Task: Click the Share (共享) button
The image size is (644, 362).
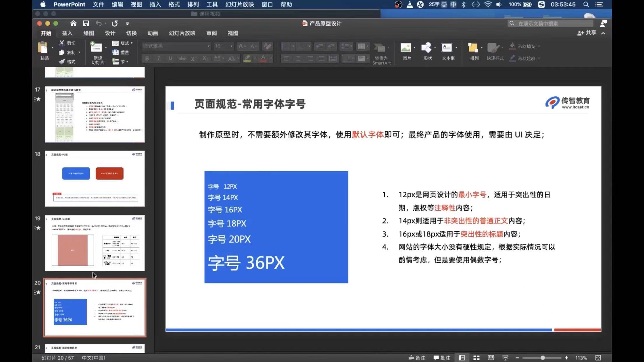Action: click(587, 33)
